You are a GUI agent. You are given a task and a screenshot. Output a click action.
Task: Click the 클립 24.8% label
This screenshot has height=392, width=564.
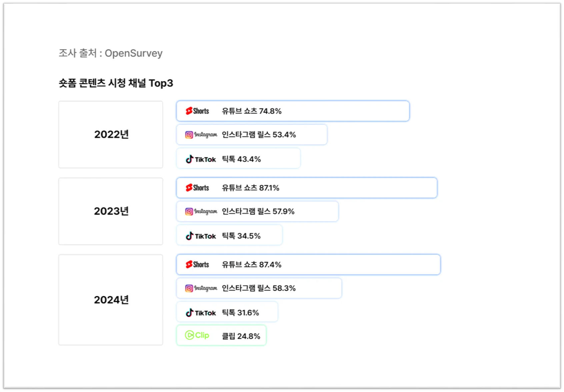pos(241,336)
